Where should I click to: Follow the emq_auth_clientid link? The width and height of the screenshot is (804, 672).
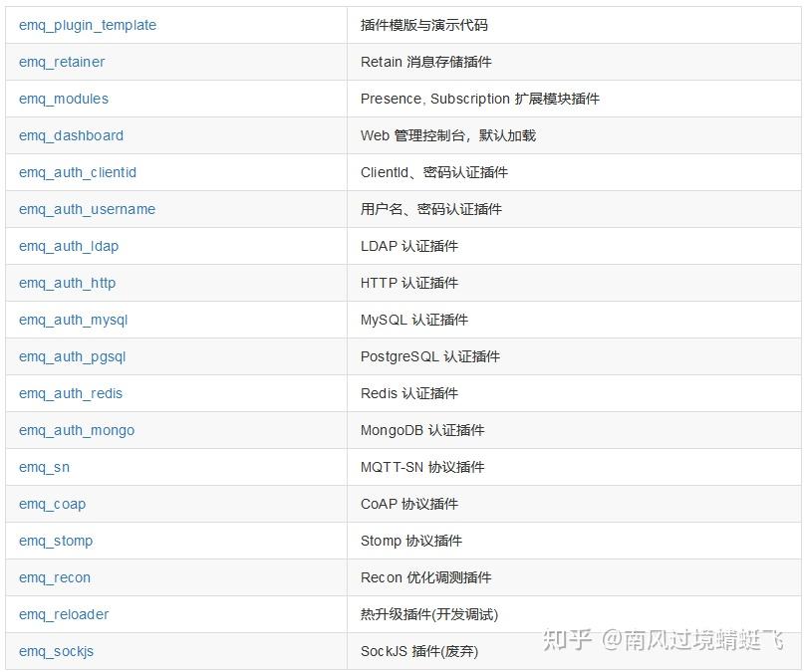(78, 172)
